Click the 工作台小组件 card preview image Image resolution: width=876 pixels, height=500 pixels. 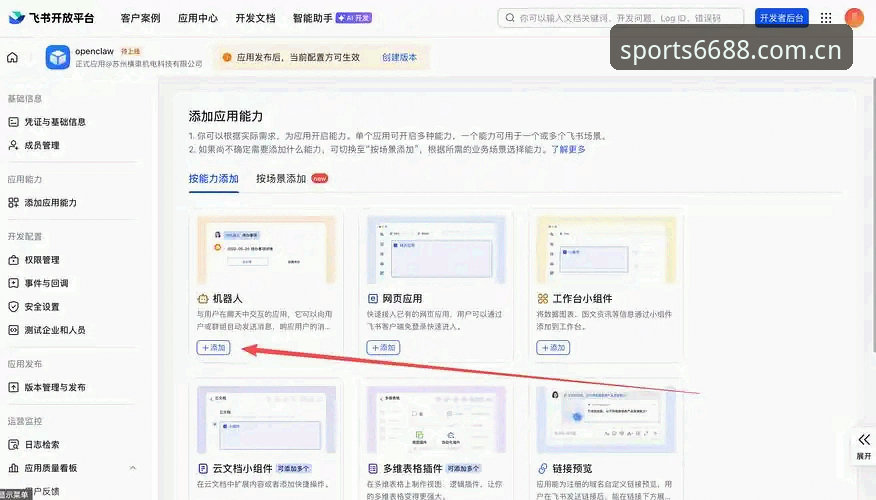point(606,250)
